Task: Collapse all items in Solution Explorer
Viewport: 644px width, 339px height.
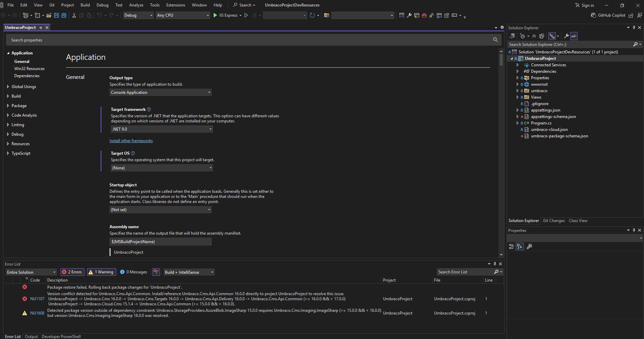Action: [x=534, y=36]
